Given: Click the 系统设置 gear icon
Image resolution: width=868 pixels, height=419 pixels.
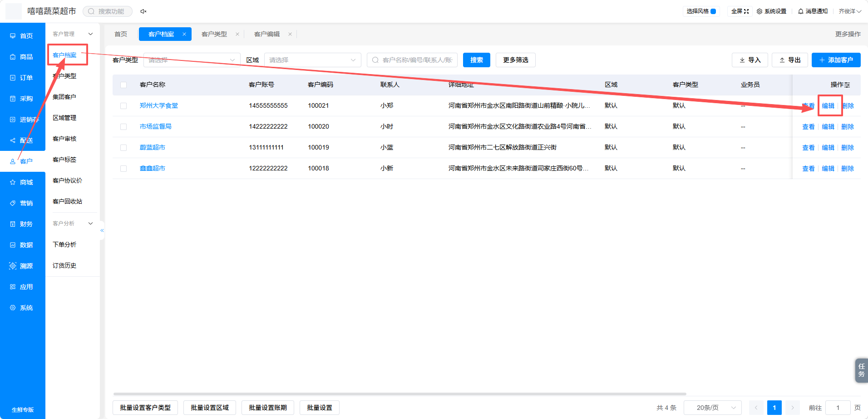Looking at the screenshot, I should coord(759,11).
